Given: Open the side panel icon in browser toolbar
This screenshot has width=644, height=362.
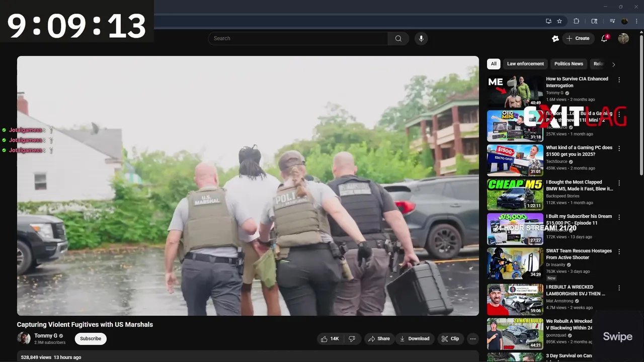Looking at the screenshot, I should (594, 21).
